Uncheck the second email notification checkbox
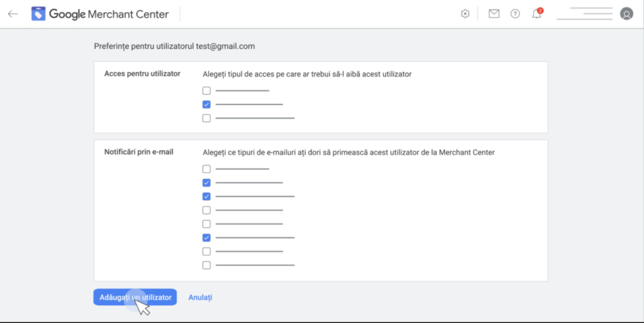 [x=206, y=183]
